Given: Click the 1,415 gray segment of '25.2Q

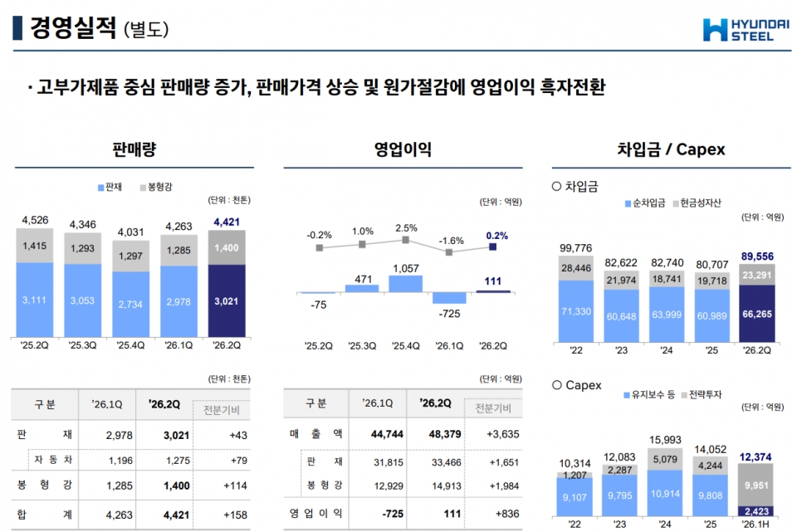Looking at the screenshot, I should (35, 246).
